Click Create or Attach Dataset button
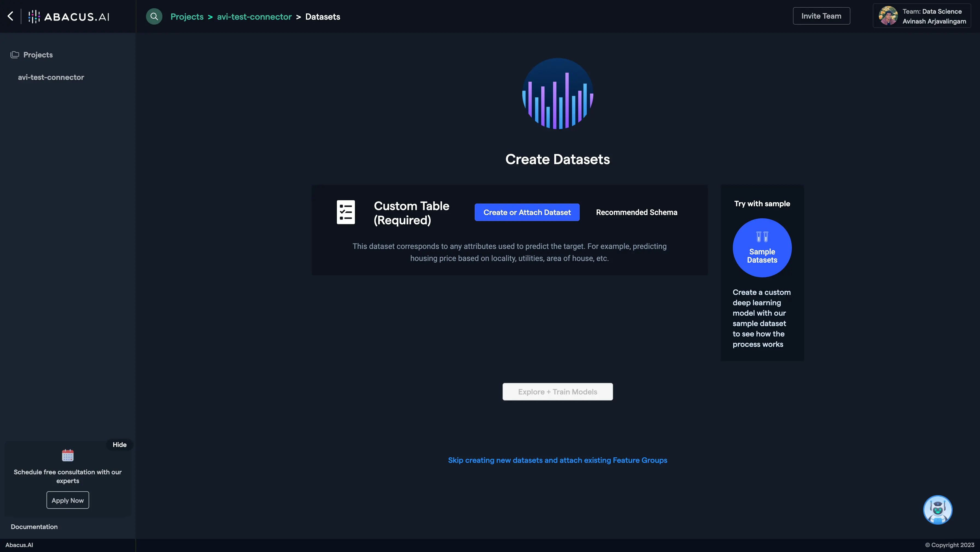980x552 pixels. (527, 212)
